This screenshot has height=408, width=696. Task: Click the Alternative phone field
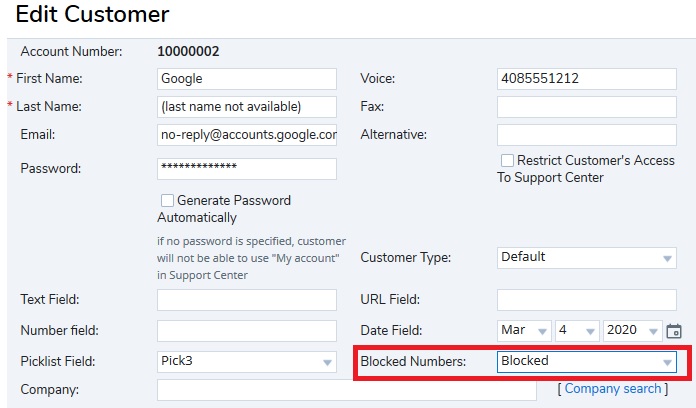coord(586,135)
